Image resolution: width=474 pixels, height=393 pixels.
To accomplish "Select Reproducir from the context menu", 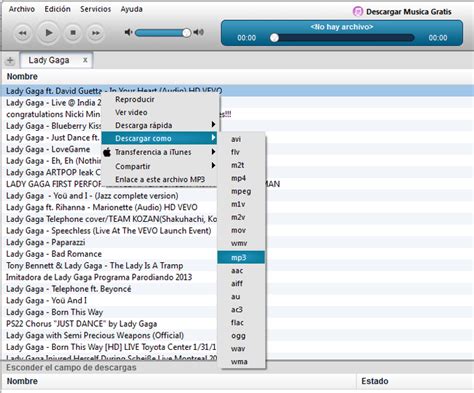I will coord(135,99).
